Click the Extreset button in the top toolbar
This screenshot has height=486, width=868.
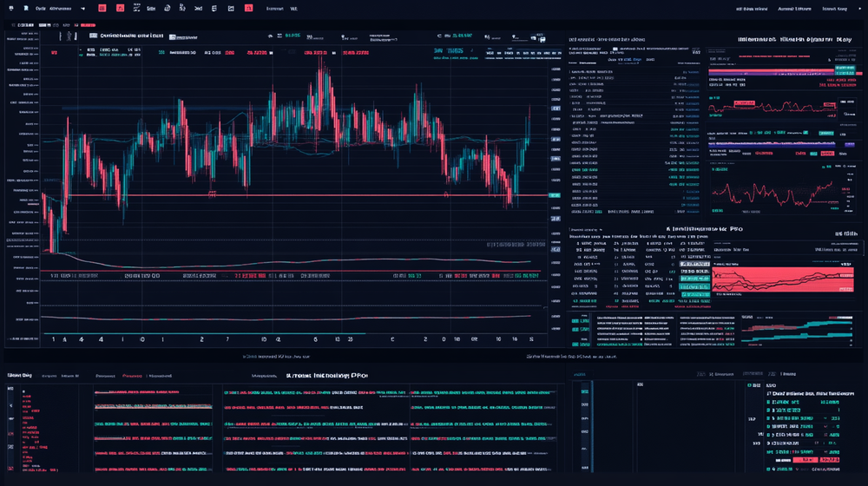coord(274,8)
